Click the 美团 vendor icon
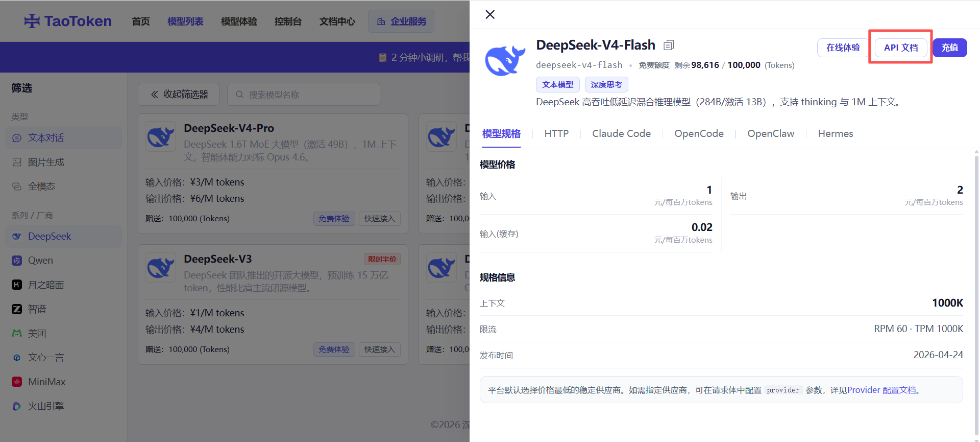980x442 pixels. point(17,333)
